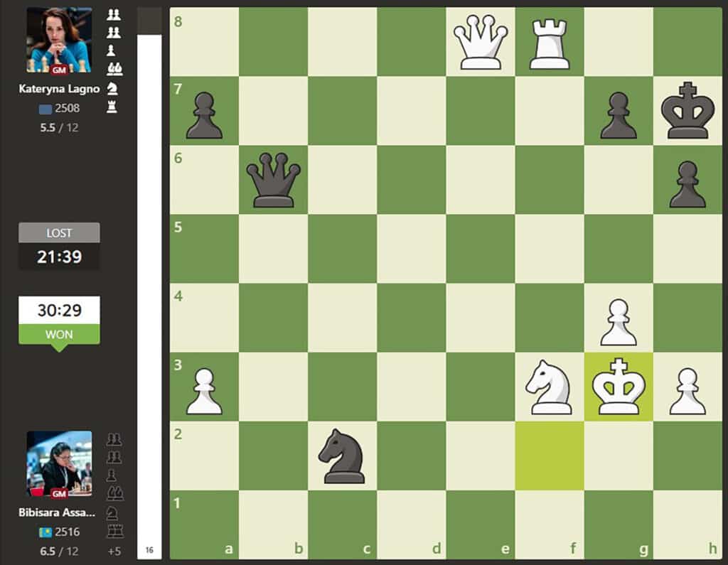This screenshot has height=565, width=728.
Task: Open Bibisara Assaubayeva's profile photo
Action: 59,463
